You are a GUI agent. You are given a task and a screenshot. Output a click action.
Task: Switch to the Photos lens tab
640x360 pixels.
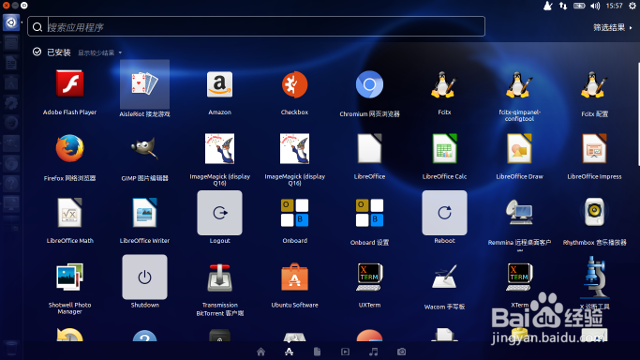402,351
